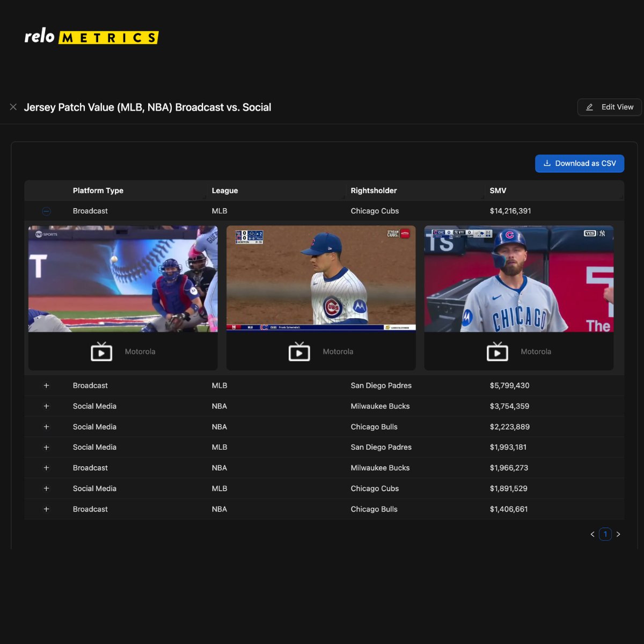This screenshot has height=644, width=644.
Task: Click the $1,406,661 SMV value
Action: coord(509,509)
